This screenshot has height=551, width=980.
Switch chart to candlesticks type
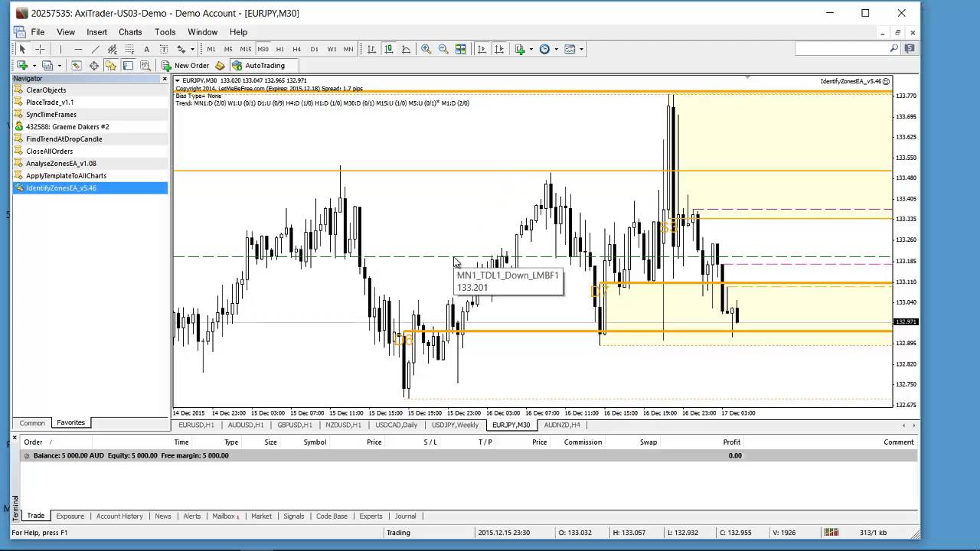[389, 49]
